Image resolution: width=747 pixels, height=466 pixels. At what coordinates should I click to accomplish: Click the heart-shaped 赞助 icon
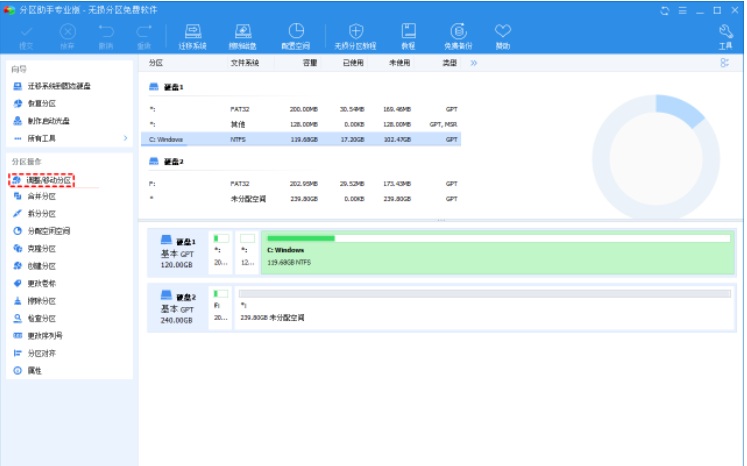(503, 37)
